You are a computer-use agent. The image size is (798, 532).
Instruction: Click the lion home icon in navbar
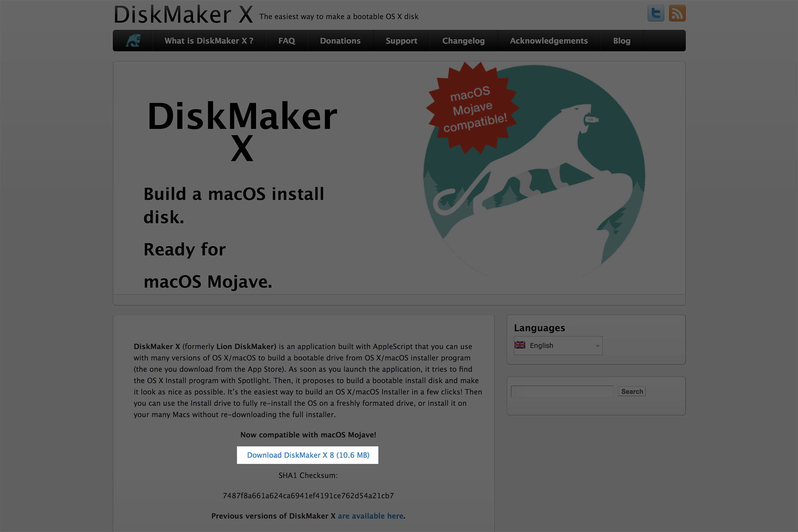(x=133, y=41)
